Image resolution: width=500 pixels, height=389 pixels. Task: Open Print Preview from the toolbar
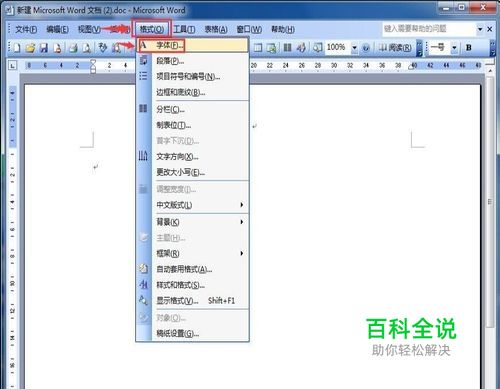tap(87, 48)
